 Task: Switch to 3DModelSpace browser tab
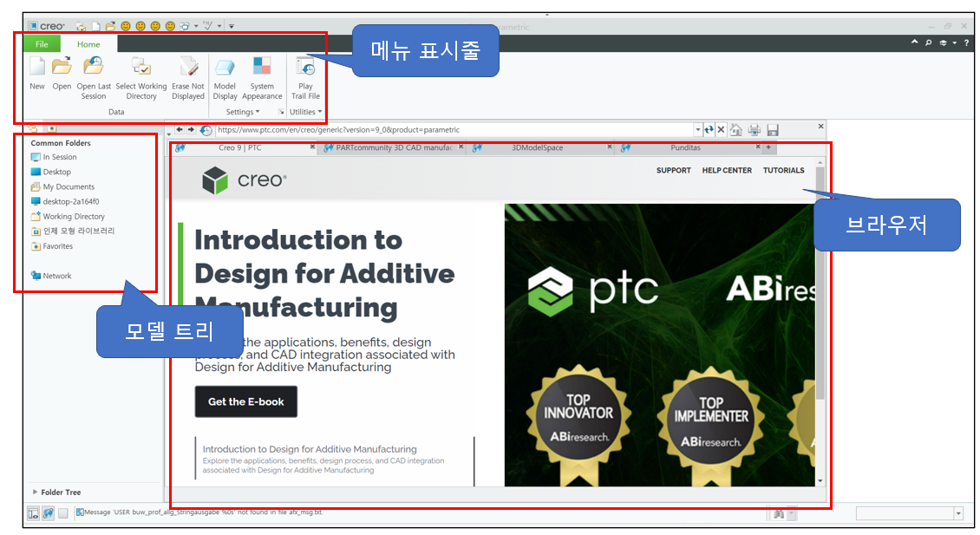[x=538, y=147]
